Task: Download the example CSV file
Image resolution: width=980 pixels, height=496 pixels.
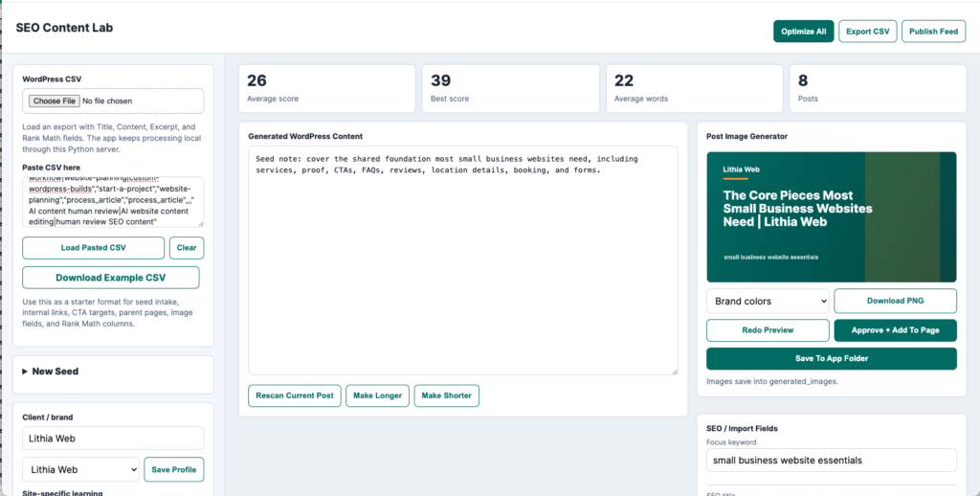Action: (111, 278)
